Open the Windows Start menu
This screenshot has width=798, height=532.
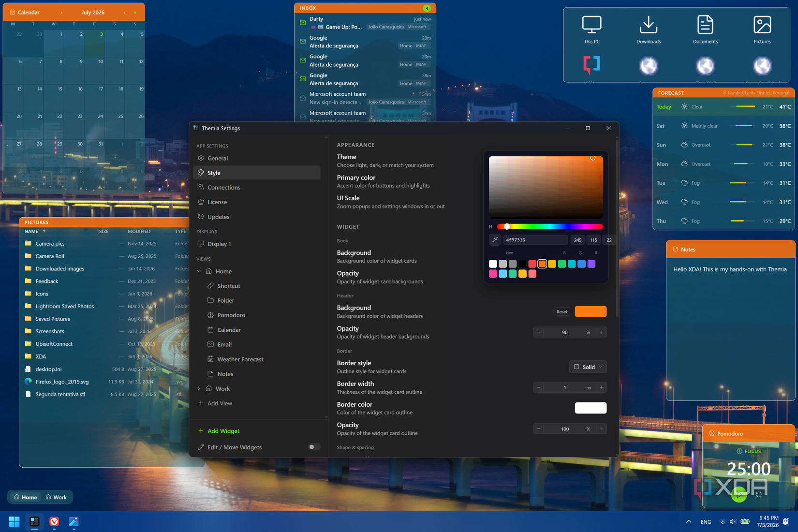coord(15,521)
